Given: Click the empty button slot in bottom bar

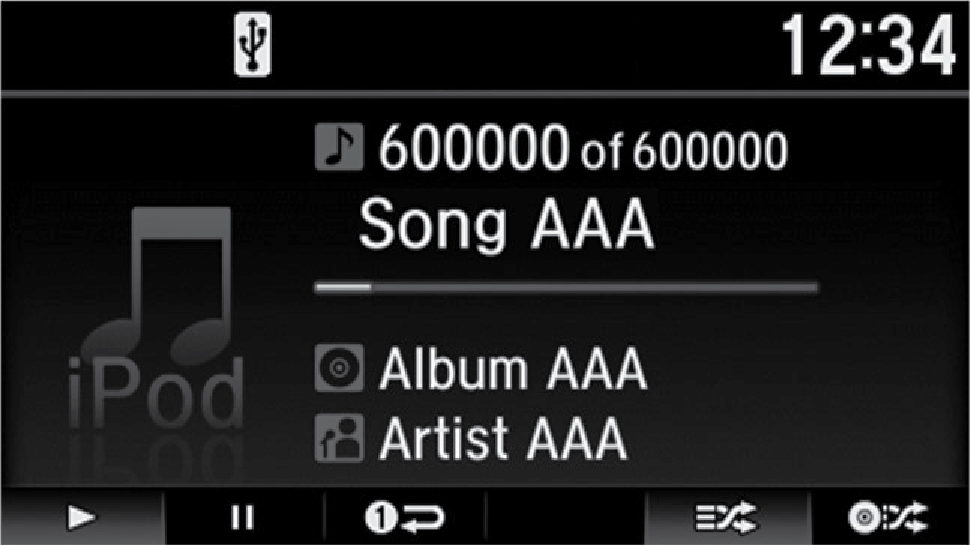Looking at the screenshot, I should tap(565, 518).
